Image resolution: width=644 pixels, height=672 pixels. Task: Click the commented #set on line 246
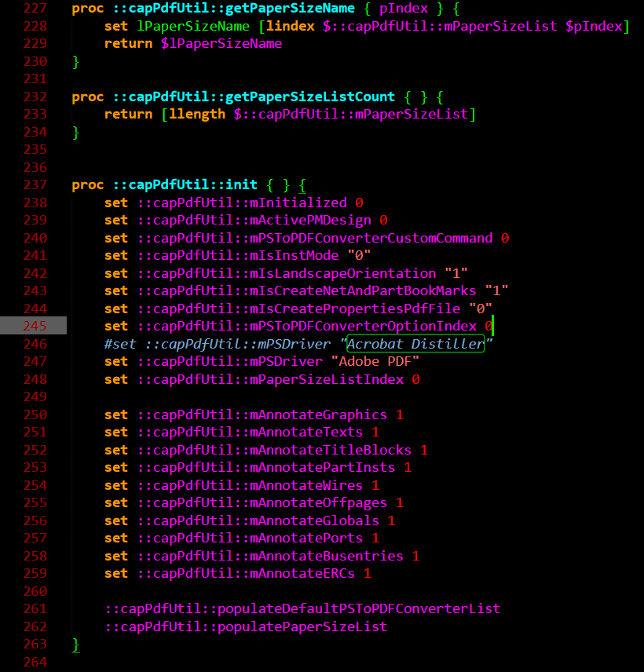point(120,344)
